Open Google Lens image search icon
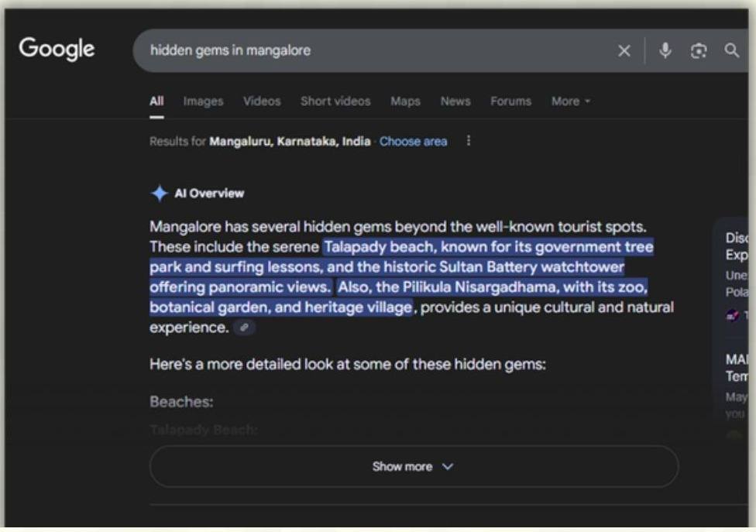 (699, 50)
